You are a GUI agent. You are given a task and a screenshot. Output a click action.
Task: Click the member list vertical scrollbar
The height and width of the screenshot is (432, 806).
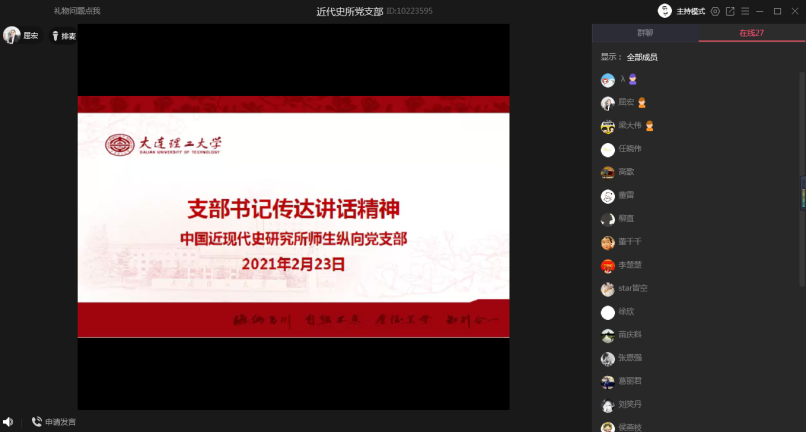point(802,179)
